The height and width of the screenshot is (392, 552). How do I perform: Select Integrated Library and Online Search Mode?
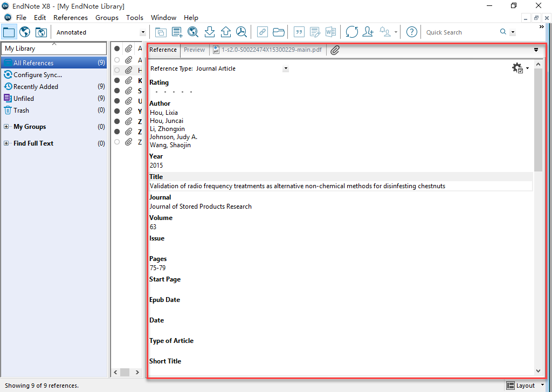click(41, 32)
